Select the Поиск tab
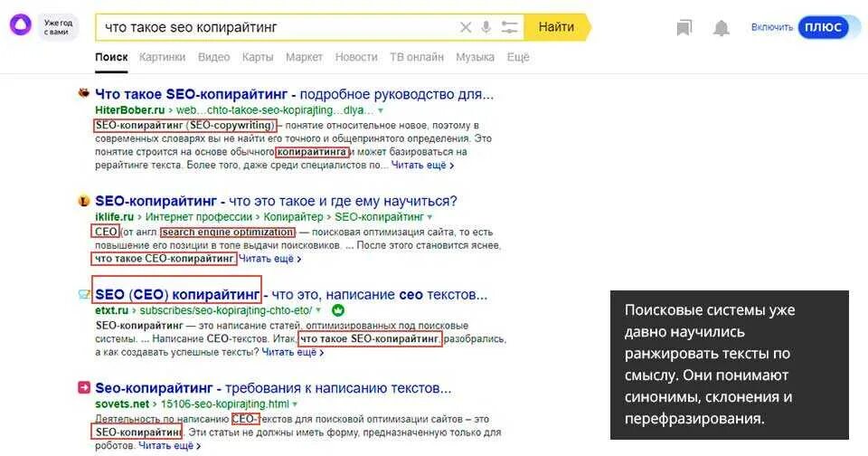Viewport: 868px width, 456px height. 111,57
